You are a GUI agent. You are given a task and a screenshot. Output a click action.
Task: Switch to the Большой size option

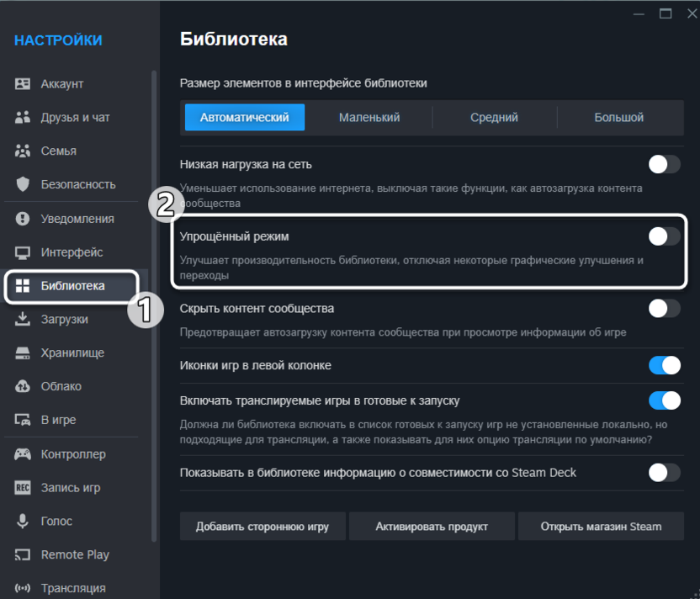coord(618,118)
